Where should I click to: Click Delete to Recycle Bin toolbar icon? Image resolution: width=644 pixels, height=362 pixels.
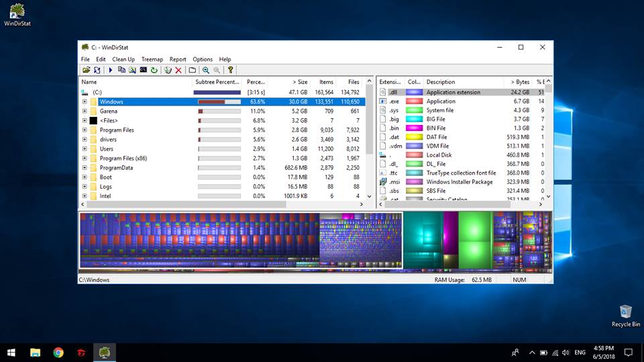tap(168, 70)
